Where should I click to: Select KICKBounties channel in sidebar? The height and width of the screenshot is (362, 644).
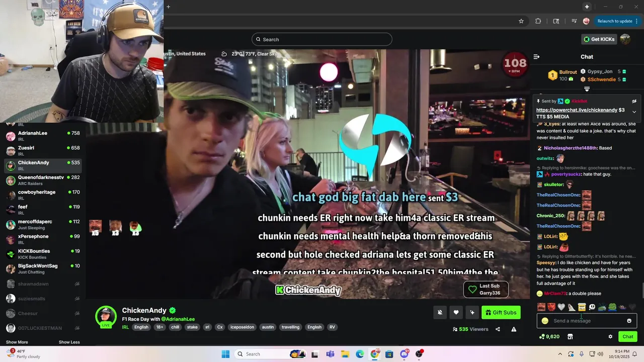(x=43, y=253)
